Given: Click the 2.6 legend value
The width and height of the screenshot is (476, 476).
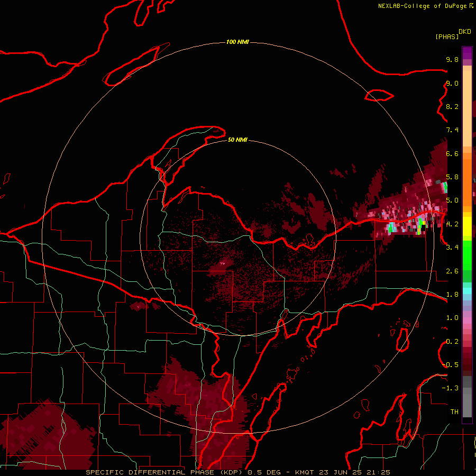Looking at the screenshot, I should [x=452, y=271].
